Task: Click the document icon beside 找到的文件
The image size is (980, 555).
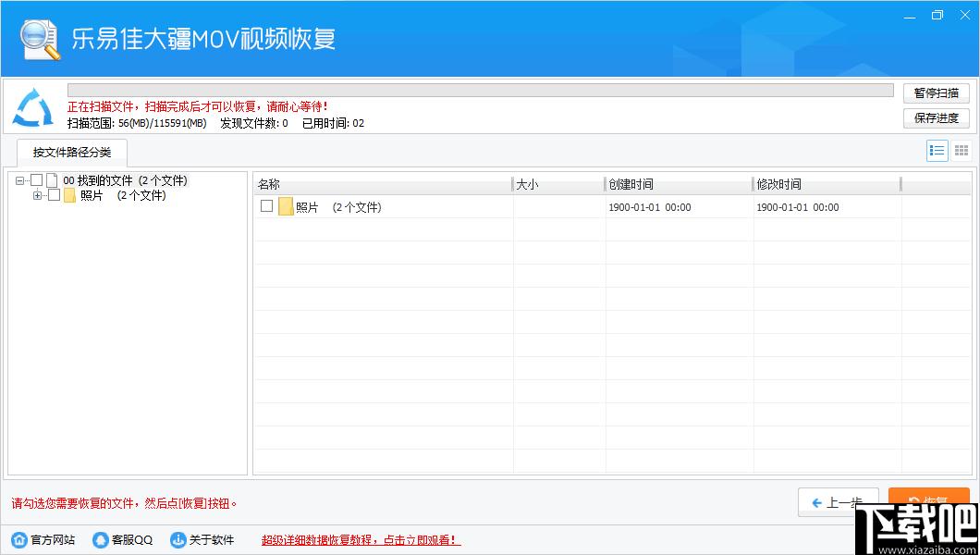Action: (52, 180)
